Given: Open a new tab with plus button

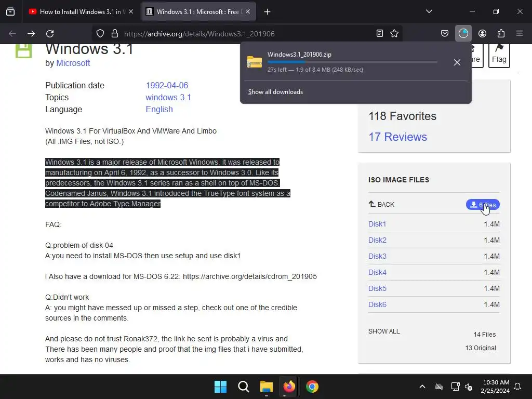Looking at the screenshot, I should (x=268, y=12).
